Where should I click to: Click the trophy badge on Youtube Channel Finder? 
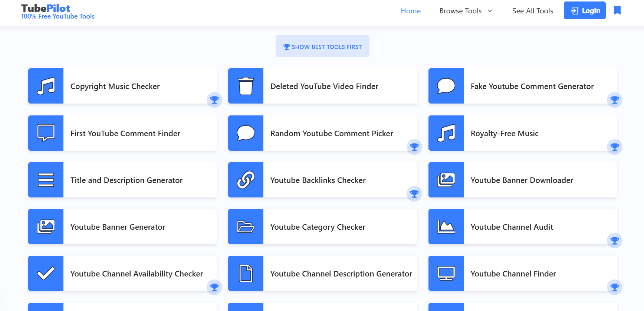click(615, 287)
